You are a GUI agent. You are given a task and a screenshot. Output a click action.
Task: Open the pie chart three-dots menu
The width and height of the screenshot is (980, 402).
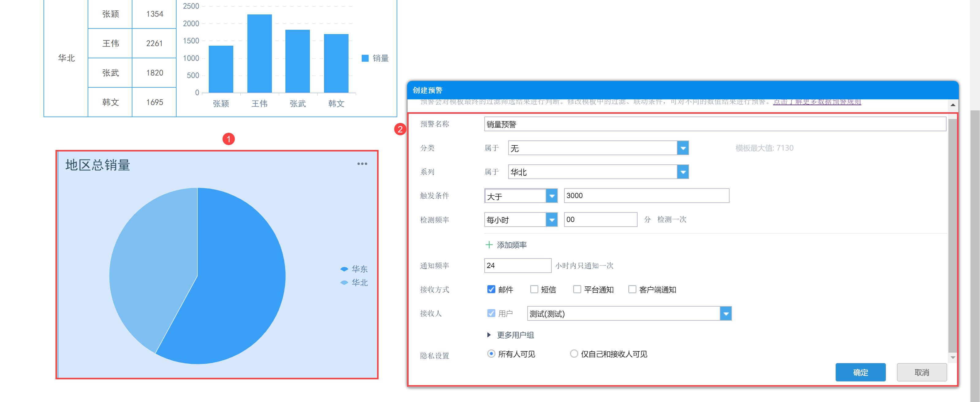[362, 164]
